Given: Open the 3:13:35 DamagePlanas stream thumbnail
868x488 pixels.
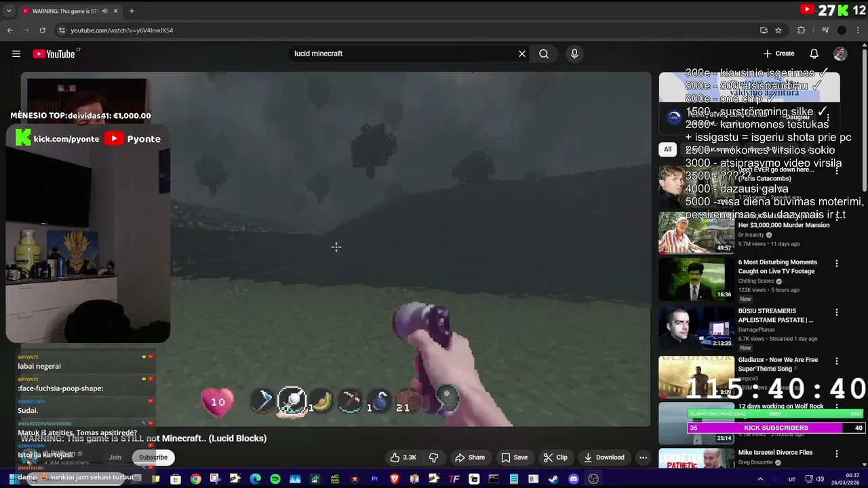Looking at the screenshot, I should point(696,327).
